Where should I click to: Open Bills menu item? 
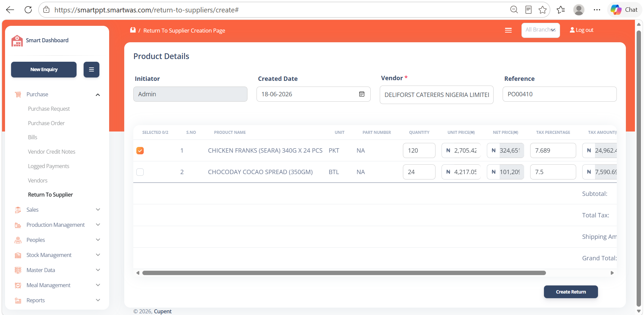[33, 137]
